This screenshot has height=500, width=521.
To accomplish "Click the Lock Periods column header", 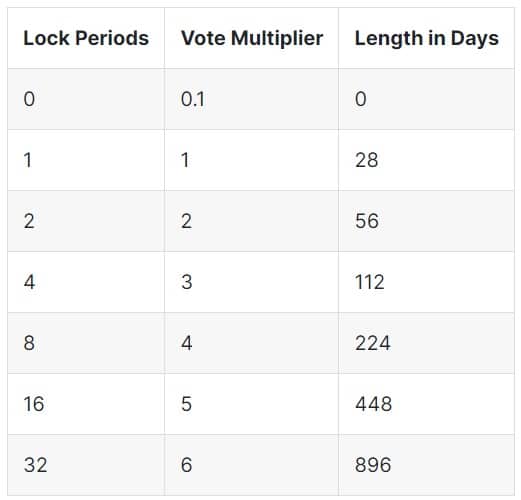I will pos(86,38).
